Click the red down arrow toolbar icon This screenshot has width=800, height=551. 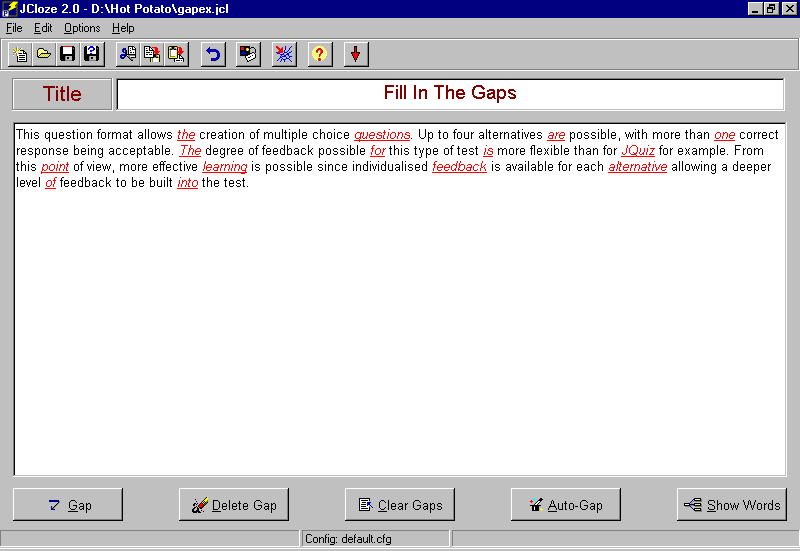(x=356, y=54)
